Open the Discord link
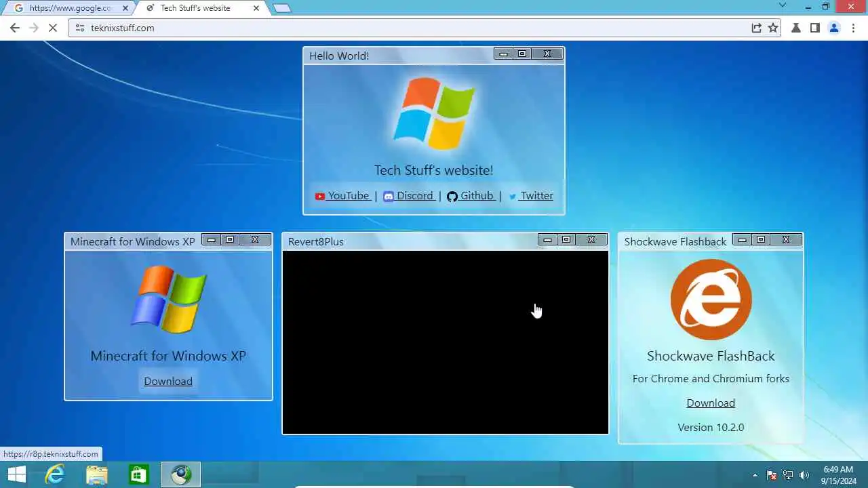This screenshot has height=488, width=868. [408, 196]
